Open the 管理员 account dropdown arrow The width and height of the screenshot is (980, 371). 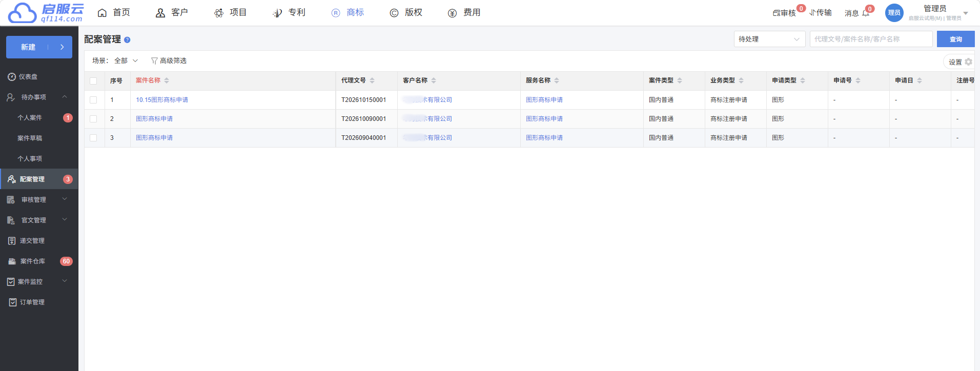click(x=966, y=13)
